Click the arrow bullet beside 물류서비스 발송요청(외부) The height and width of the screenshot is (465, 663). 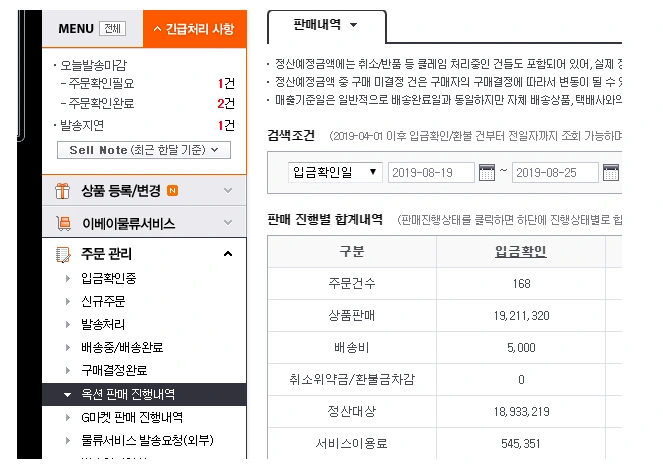point(68,440)
